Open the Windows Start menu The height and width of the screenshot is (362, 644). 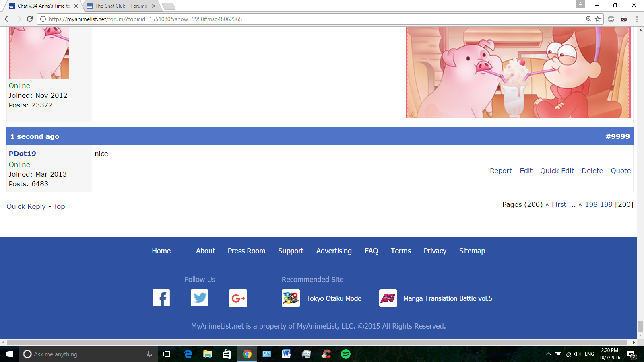point(10,354)
